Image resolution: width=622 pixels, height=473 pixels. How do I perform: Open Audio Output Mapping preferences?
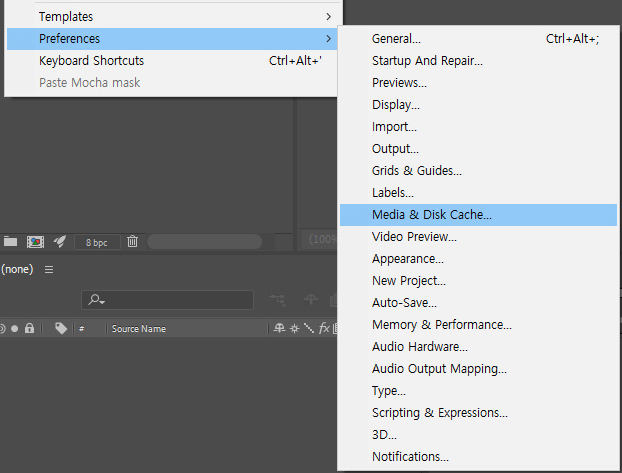(x=478, y=369)
